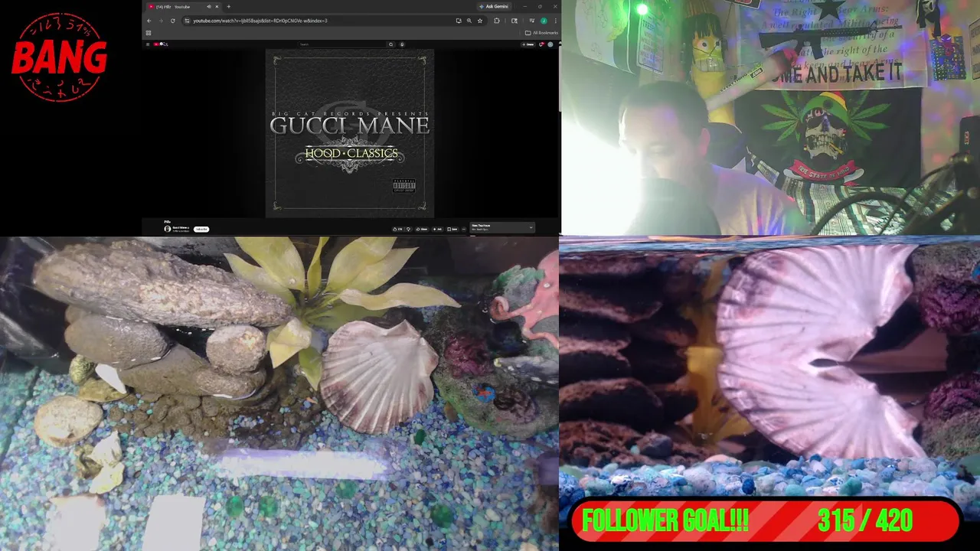Open apps grid in bookmarks bar

pyautogui.click(x=149, y=33)
